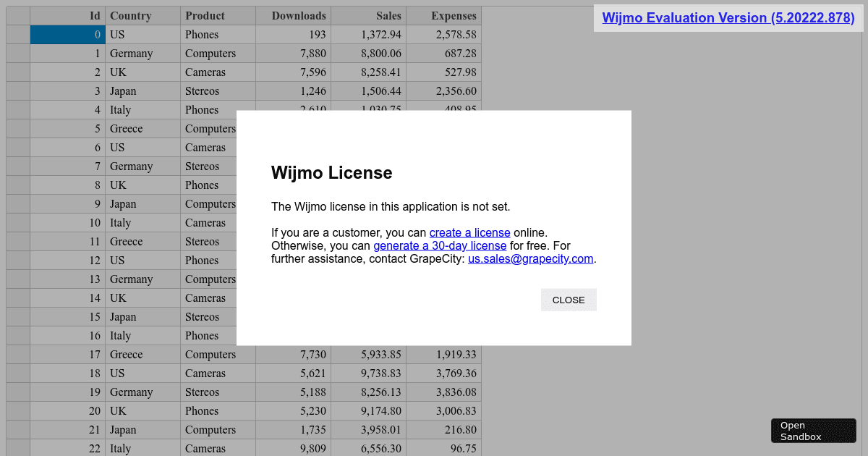Click the Expenses value 3,769.36

click(444, 373)
